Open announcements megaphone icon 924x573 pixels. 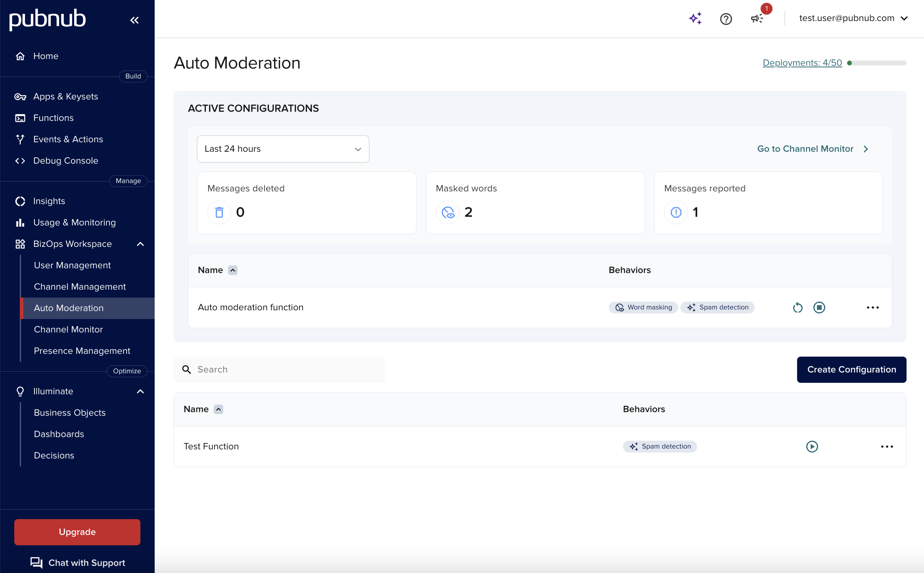(x=757, y=18)
